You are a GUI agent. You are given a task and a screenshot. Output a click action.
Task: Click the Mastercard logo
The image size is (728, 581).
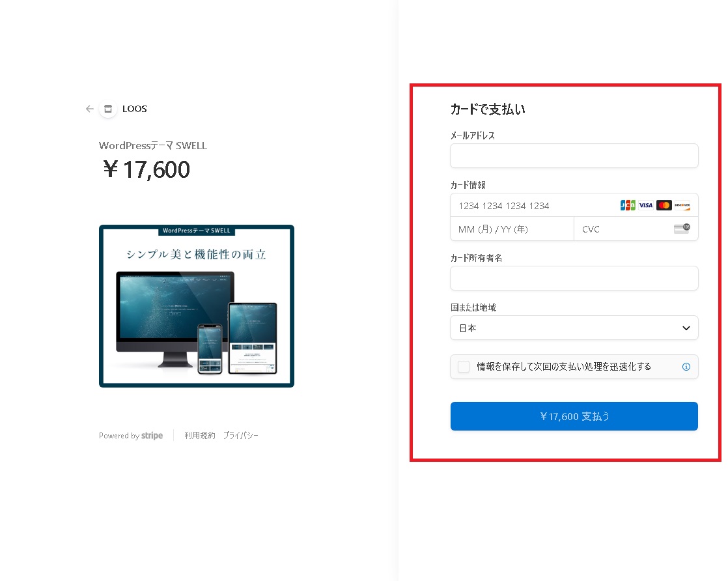click(664, 205)
